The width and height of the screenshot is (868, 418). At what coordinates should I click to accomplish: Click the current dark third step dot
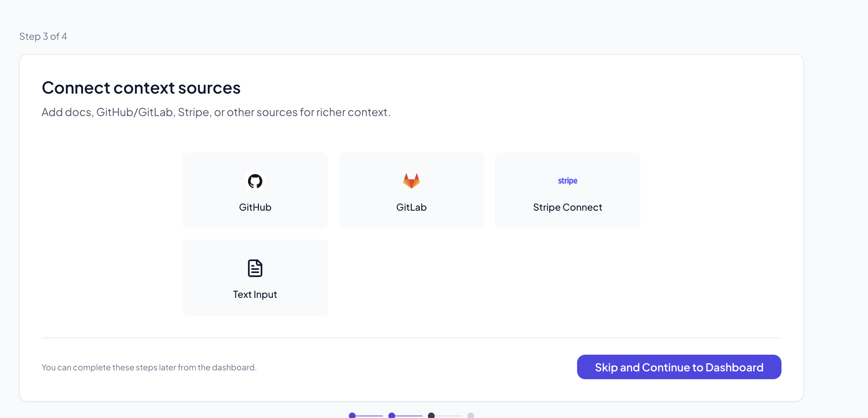[x=431, y=415]
